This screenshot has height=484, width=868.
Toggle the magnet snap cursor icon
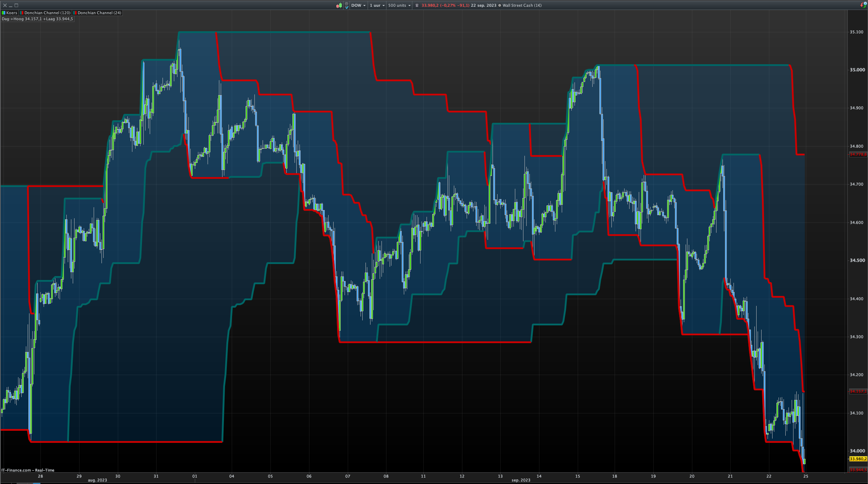coord(346,5)
